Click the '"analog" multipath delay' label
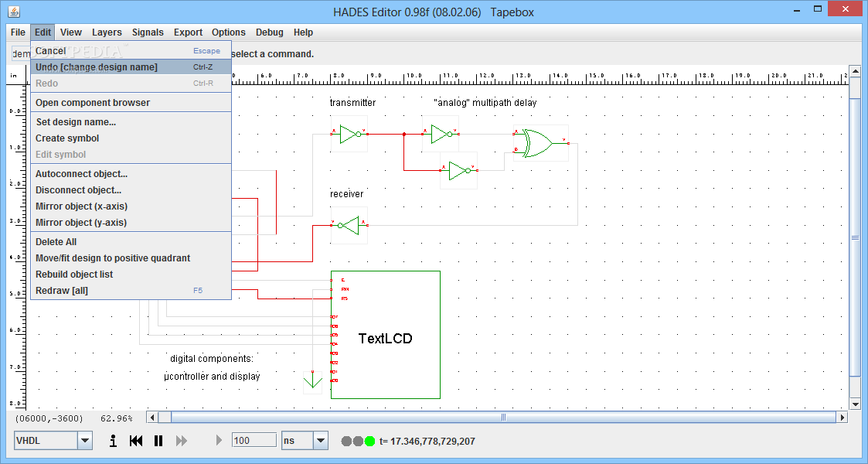868x464 pixels. (485, 102)
